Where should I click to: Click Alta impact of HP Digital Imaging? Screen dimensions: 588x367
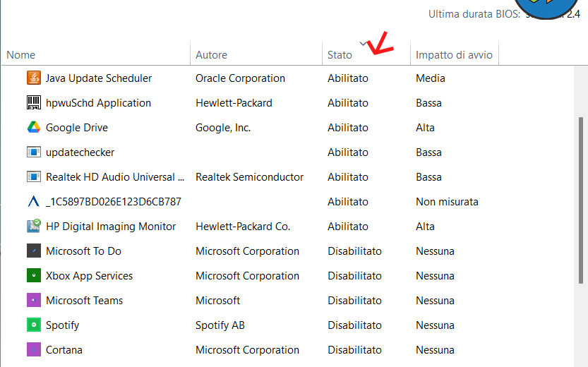tap(425, 227)
